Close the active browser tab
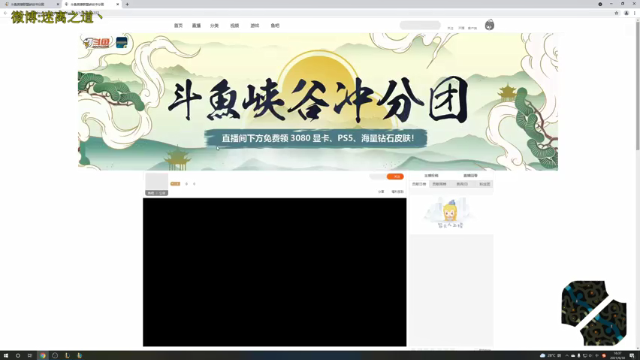The height and width of the screenshot is (360, 640). (x=118, y=4)
